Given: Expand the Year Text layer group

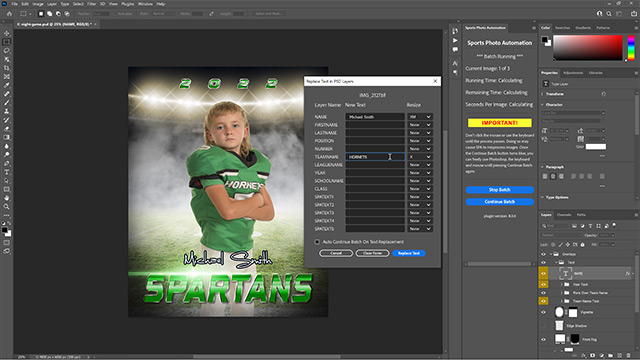Looking at the screenshot, I should pos(562,284).
